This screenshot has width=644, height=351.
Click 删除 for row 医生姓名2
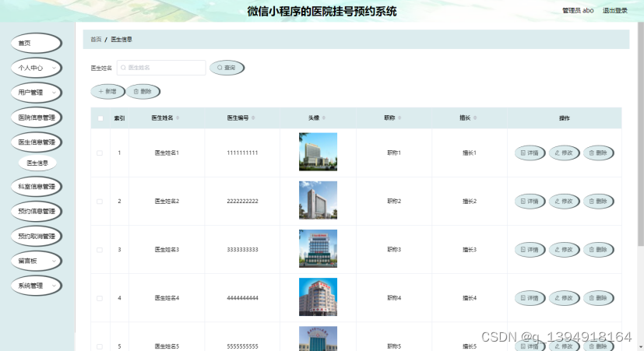(598, 201)
